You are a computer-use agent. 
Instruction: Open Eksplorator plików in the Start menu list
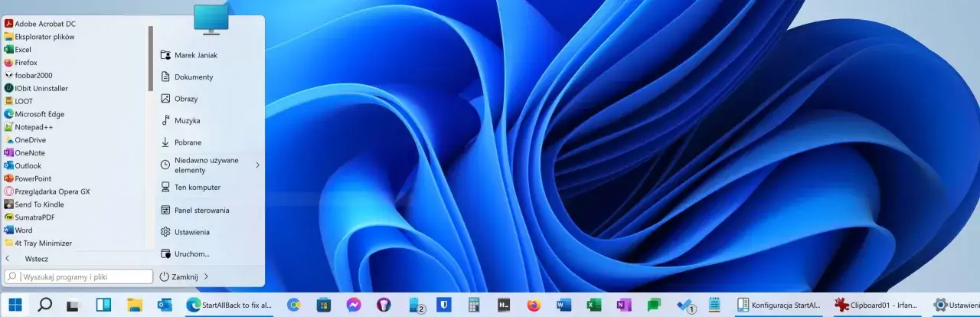(40, 37)
